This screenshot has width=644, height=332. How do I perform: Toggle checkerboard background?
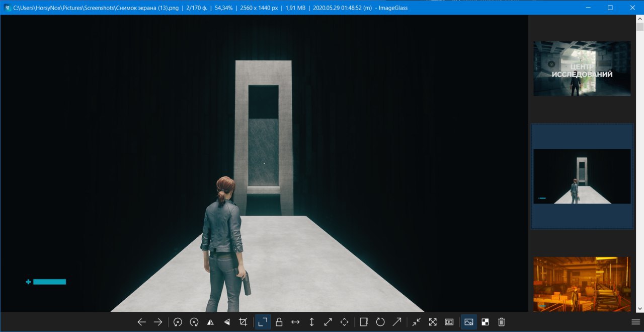click(x=485, y=322)
